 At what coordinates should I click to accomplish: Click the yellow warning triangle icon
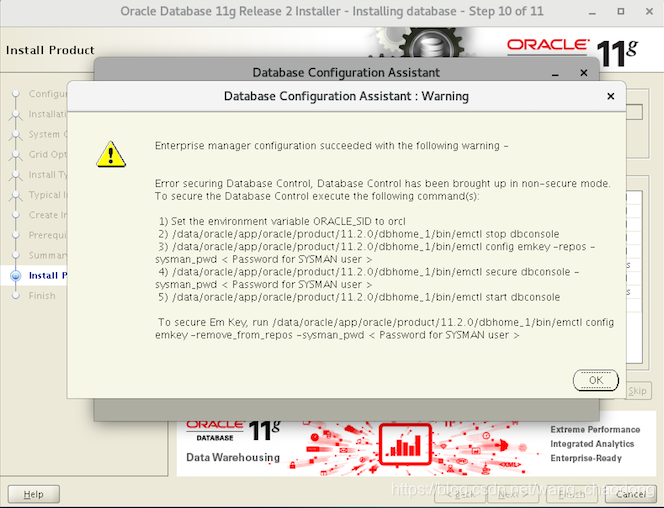pyautogui.click(x=111, y=154)
